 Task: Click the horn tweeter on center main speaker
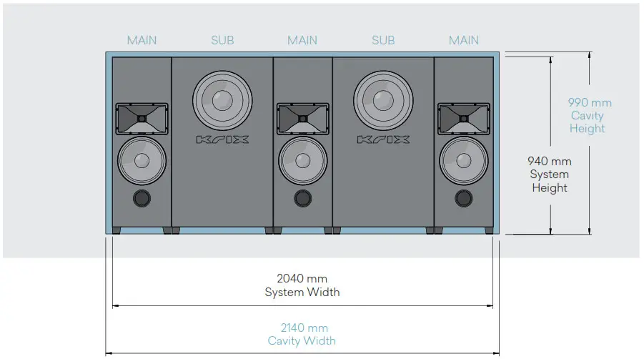pyautogui.click(x=302, y=119)
